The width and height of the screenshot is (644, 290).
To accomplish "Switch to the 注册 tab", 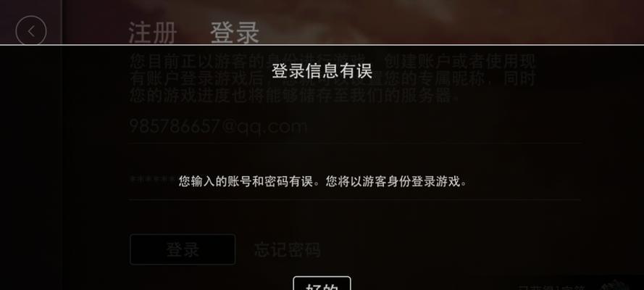I will pos(152,33).
